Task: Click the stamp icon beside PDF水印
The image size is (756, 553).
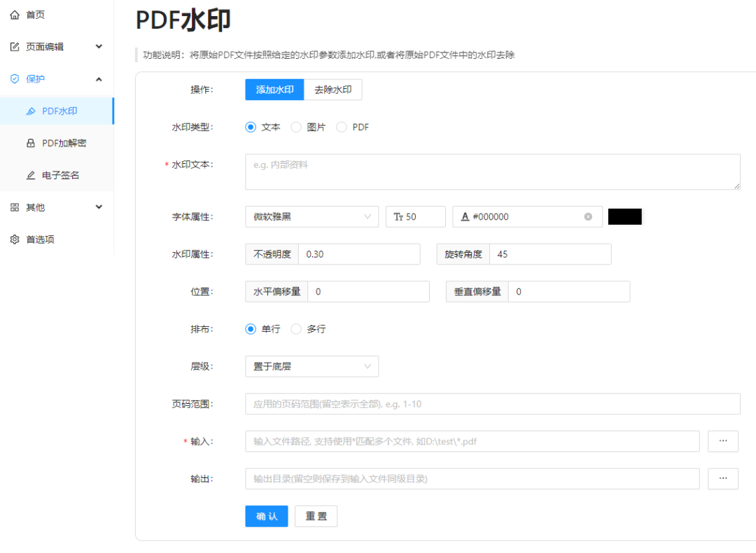Action: 31,111
